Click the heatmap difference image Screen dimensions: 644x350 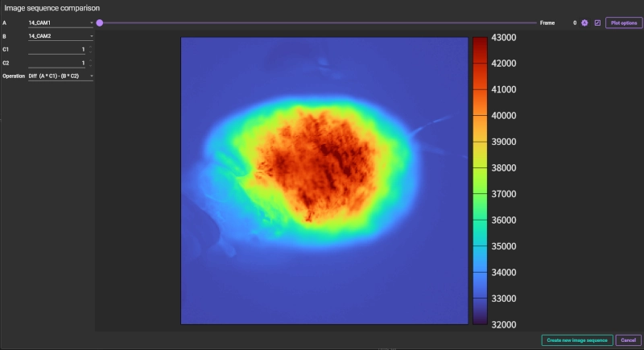point(324,180)
